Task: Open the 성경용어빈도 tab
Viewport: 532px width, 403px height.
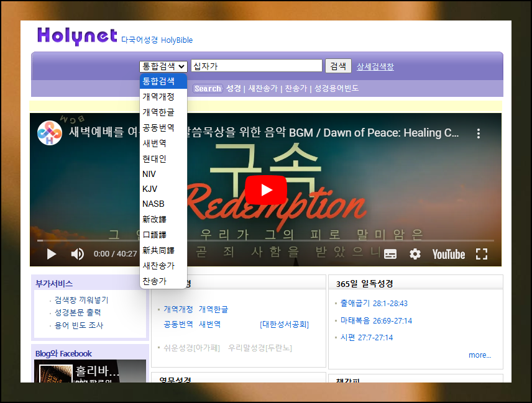Action: (336, 88)
